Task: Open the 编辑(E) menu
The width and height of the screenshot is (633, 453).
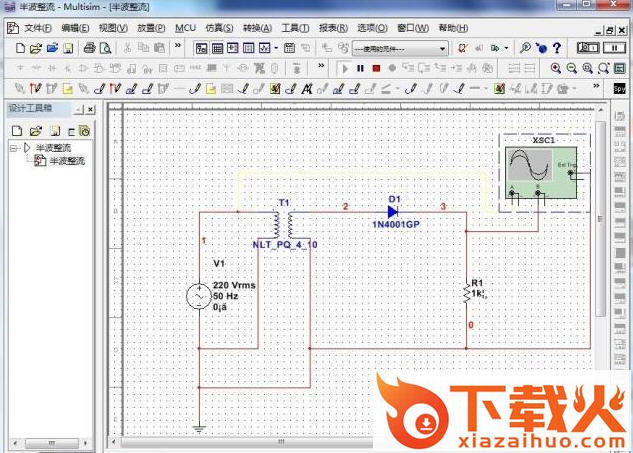Action: pos(75,28)
